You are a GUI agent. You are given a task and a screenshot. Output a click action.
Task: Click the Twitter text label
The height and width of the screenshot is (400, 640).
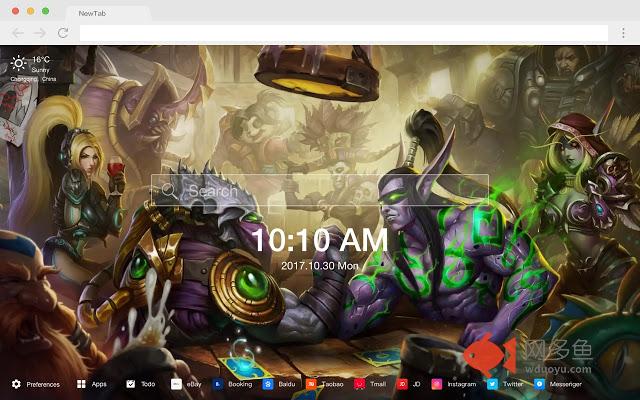[513, 384]
